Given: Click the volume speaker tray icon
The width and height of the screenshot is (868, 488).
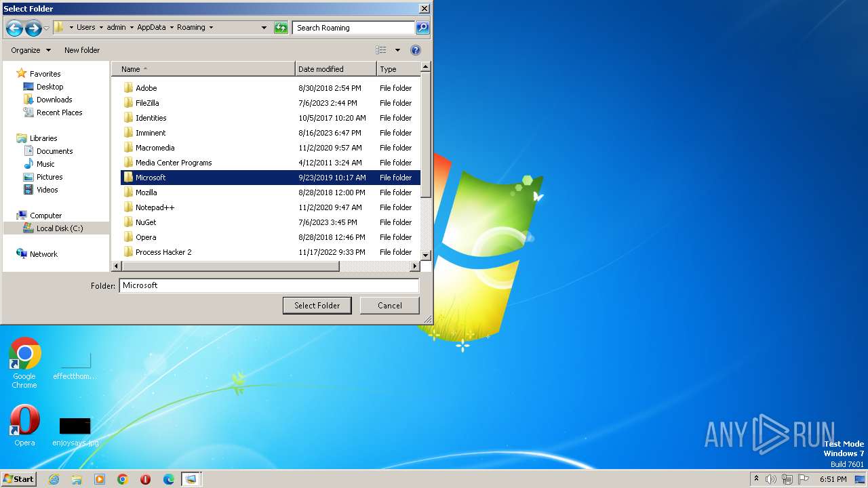Looking at the screenshot, I should [771, 479].
